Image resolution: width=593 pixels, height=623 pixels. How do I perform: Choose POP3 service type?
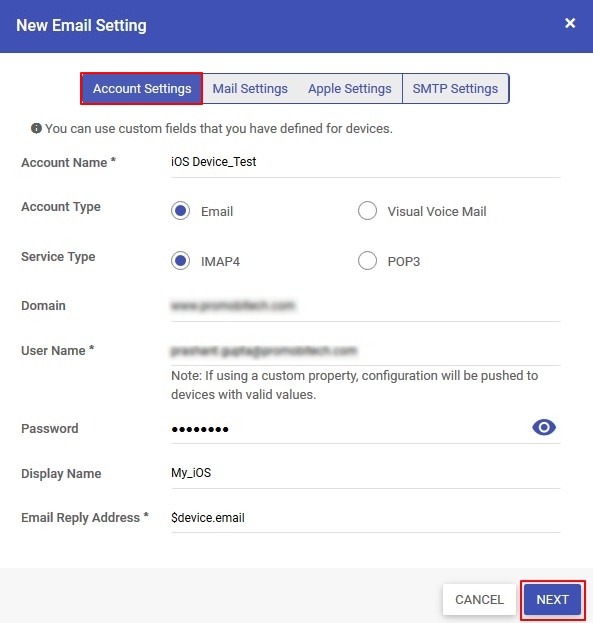(x=367, y=261)
